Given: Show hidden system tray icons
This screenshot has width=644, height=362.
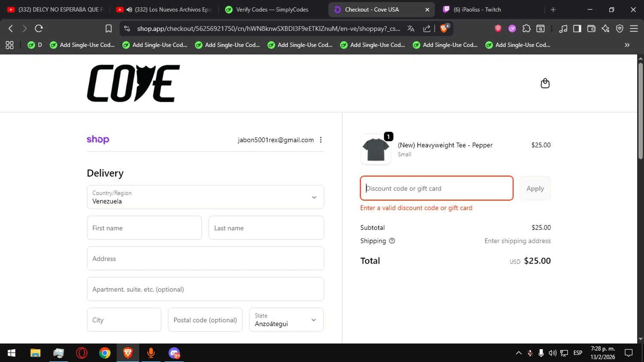Looking at the screenshot, I should point(519,353).
